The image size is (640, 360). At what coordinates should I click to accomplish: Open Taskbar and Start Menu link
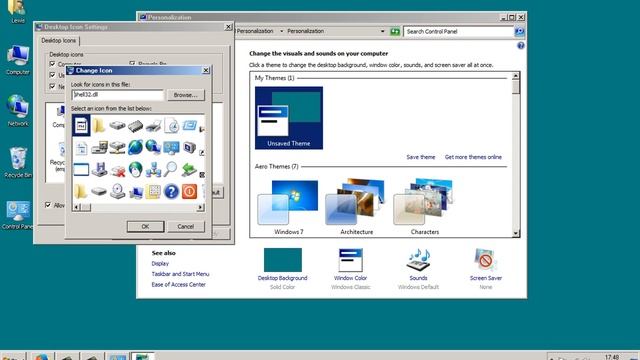coord(180,274)
